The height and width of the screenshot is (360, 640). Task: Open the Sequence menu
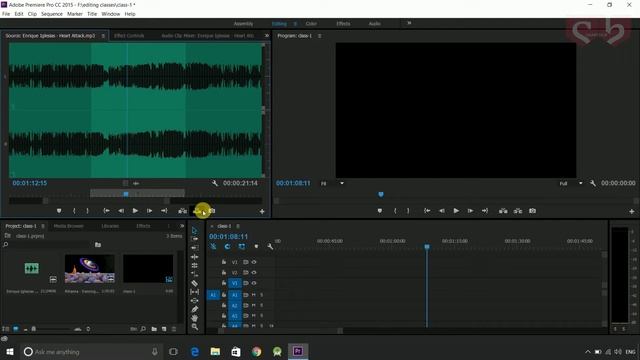click(52, 14)
